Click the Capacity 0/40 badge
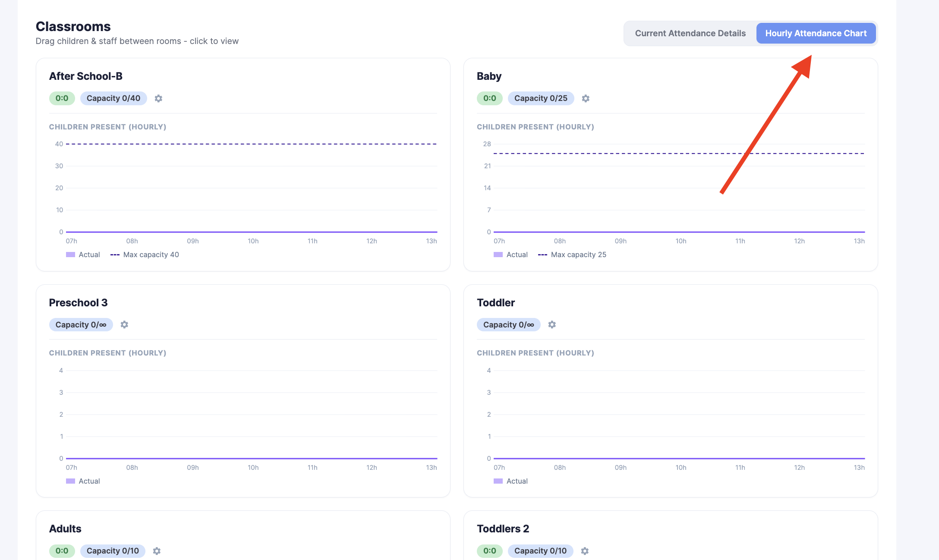This screenshot has width=939, height=560. (x=113, y=98)
